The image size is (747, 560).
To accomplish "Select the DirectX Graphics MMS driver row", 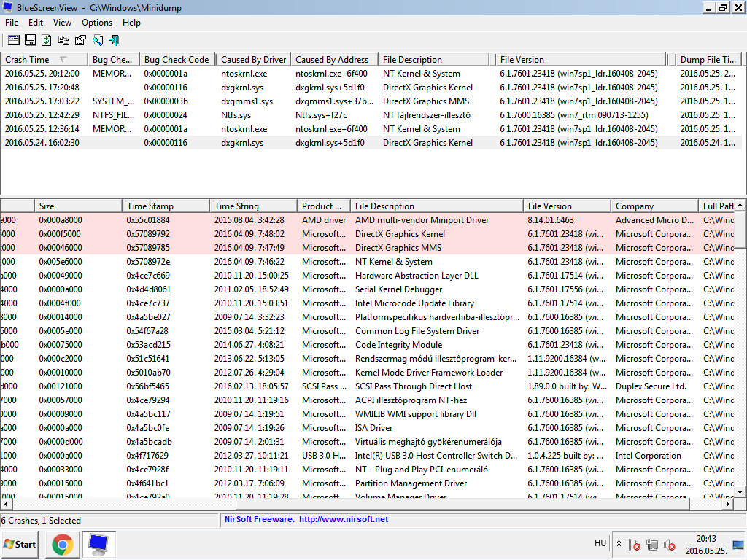I will point(368,248).
